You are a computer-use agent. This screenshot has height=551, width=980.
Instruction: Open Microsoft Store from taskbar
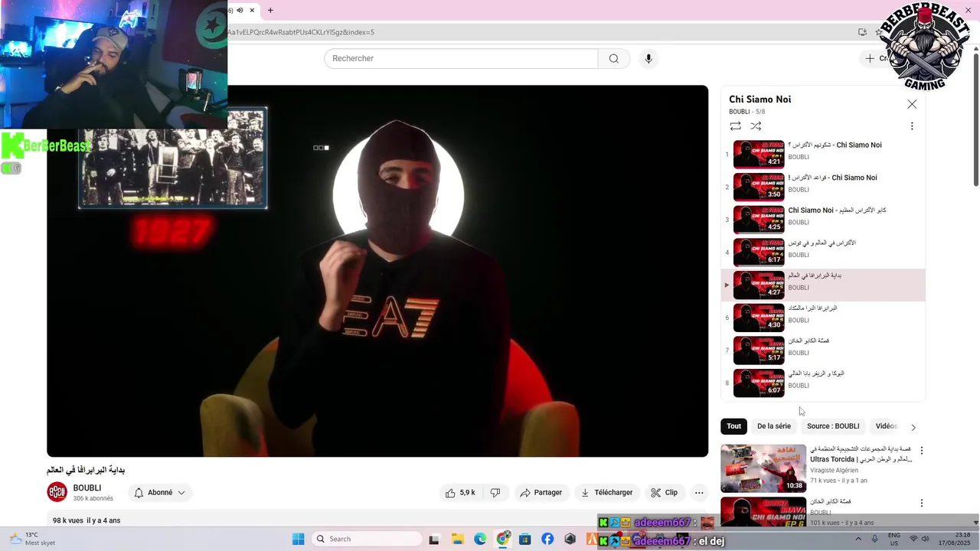(x=525, y=539)
